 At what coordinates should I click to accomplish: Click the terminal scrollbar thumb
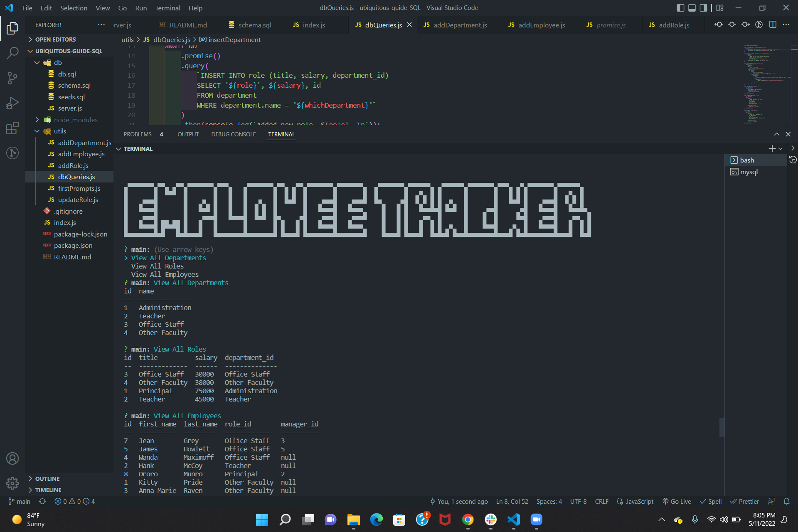(722, 428)
